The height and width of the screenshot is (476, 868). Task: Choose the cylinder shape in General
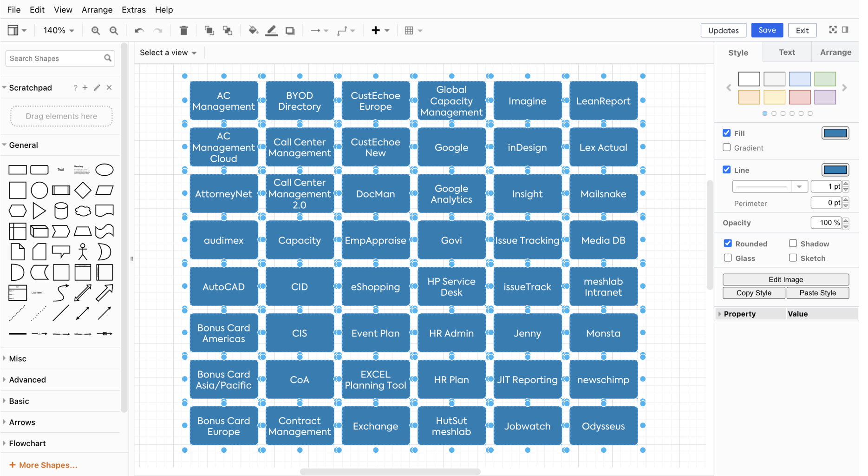click(x=61, y=211)
